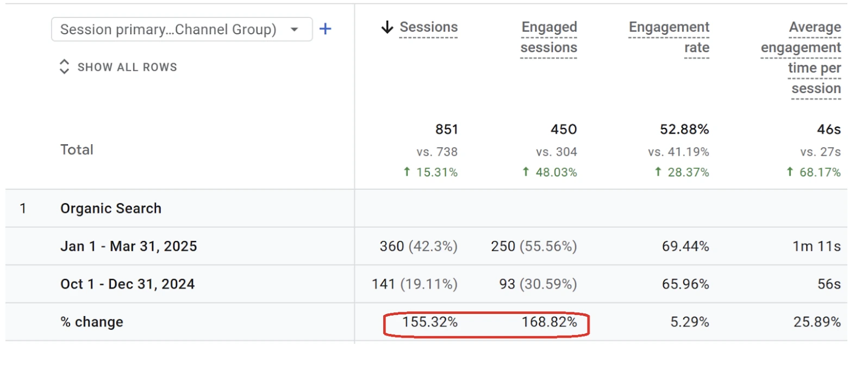Click the Total row label
Screen dimensions: 868x377
[x=77, y=150]
